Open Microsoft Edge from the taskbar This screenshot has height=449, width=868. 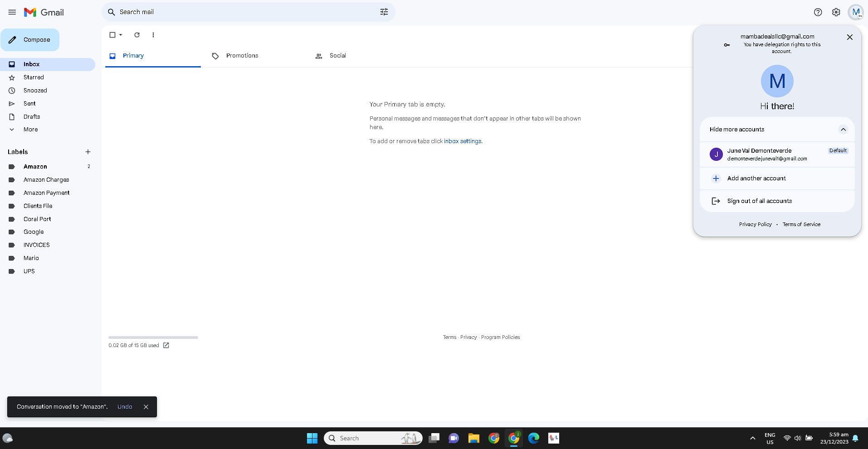coord(534,438)
